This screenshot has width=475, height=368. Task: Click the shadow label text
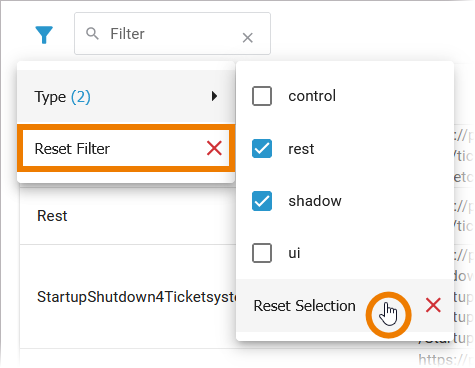tap(315, 201)
